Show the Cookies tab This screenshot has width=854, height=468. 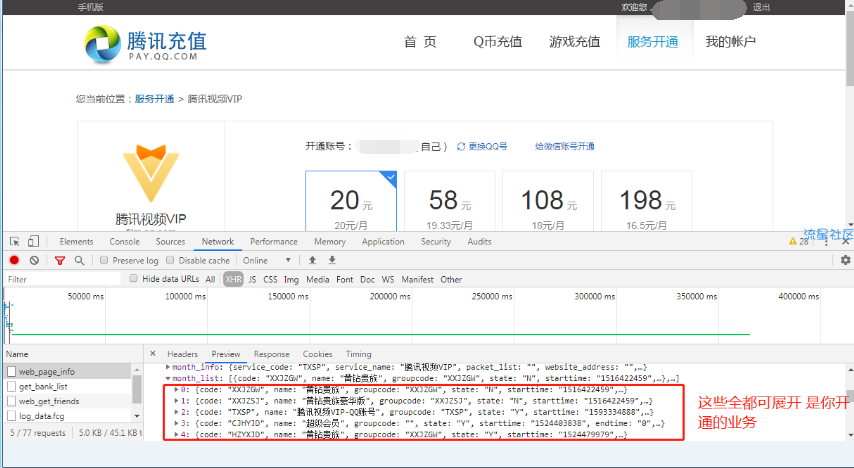point(318,354)
